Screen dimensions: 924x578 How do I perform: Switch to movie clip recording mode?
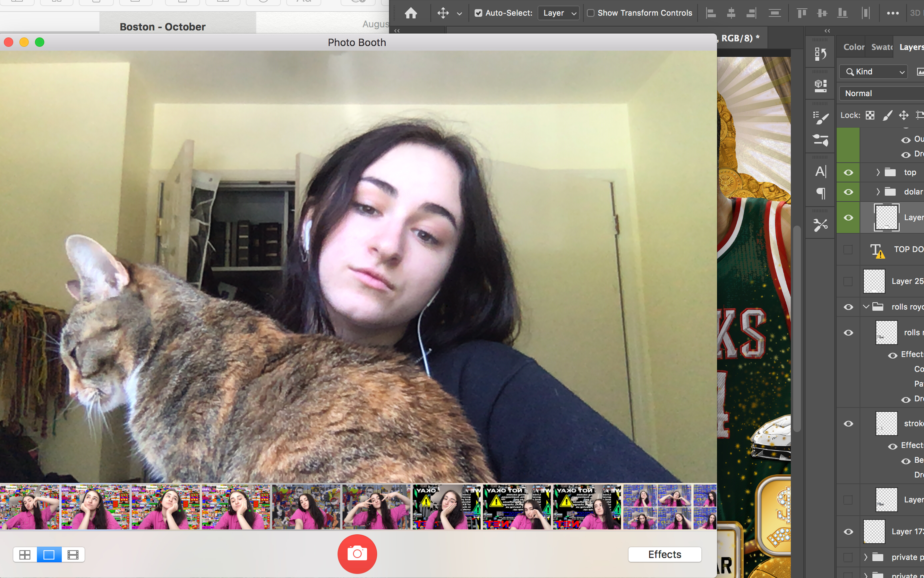(x=73, y=555)
